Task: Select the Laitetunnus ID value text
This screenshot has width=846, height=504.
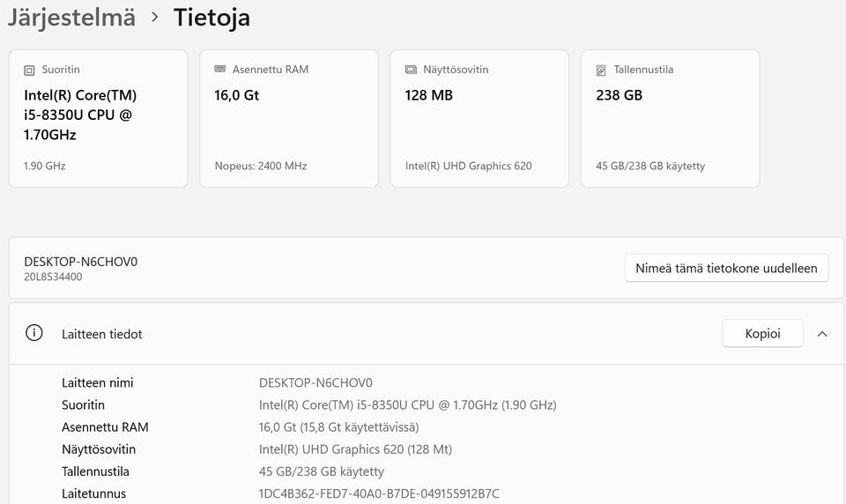Action: (379, 493)
